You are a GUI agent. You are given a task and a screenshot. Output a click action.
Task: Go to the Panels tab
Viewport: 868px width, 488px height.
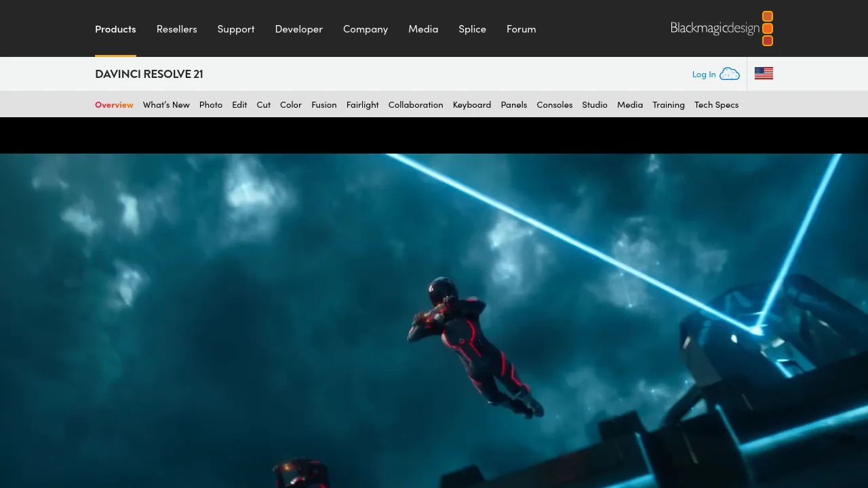514,105
